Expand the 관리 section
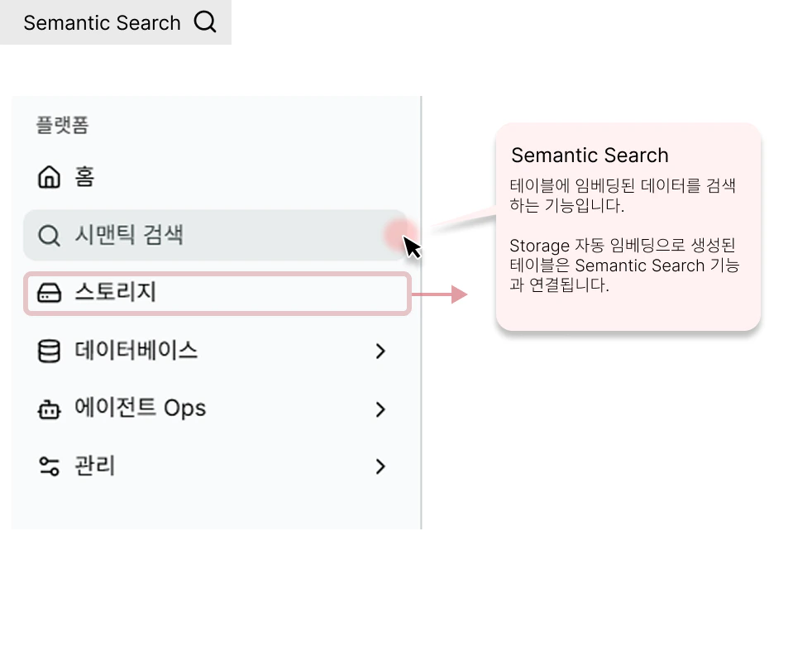Screen dimensions: 812x665 click(380, 466)
